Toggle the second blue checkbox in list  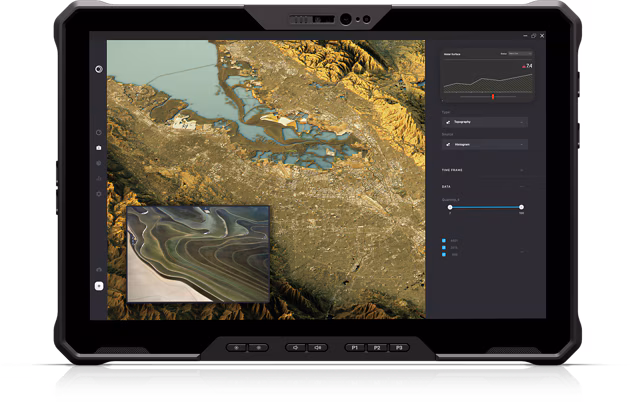pos(444,248)
